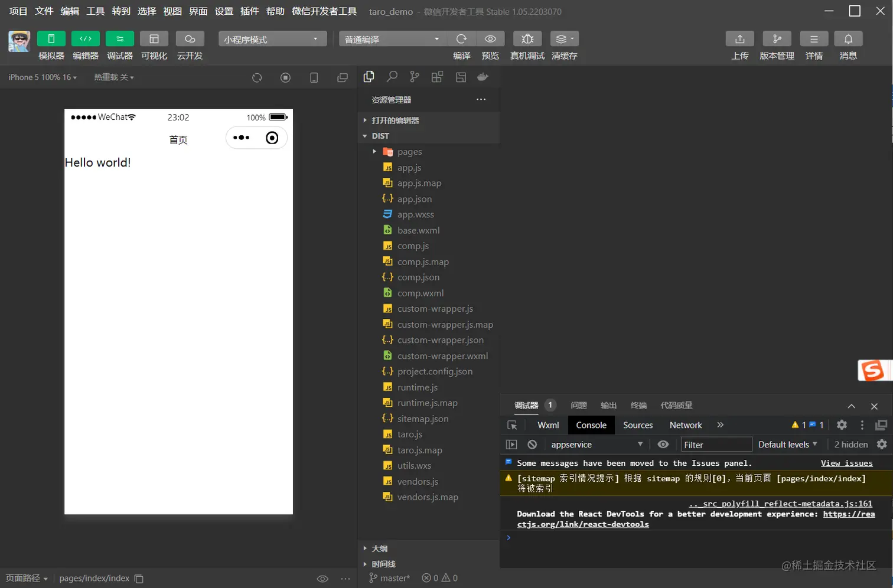This screenshot has width=893, height=588.
Task: Detach the simulator window
Action: (343, 77)
